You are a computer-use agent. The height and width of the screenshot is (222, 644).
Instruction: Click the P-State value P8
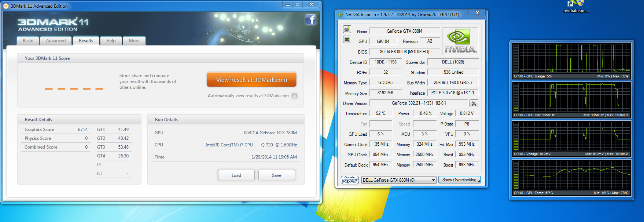467,124
